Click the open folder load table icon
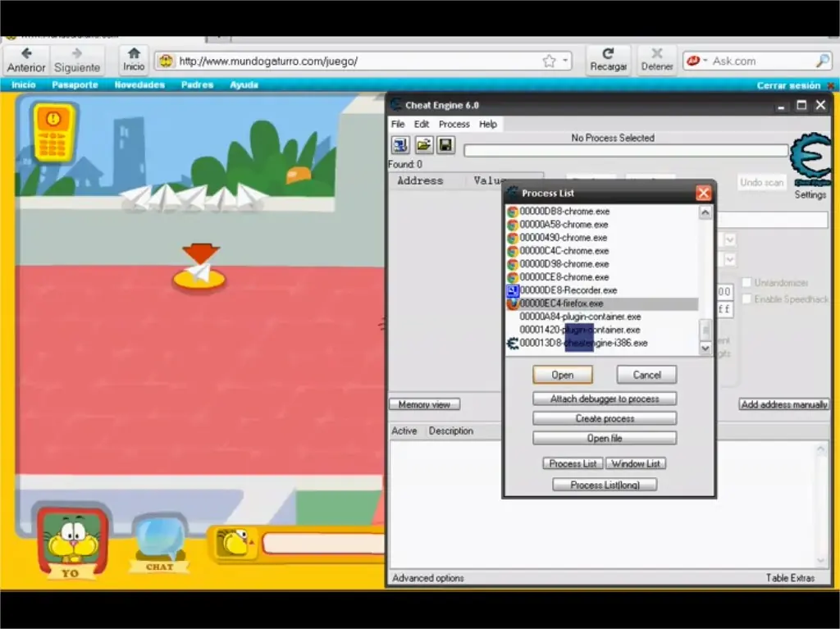The image size is (840, 629). 423,145
